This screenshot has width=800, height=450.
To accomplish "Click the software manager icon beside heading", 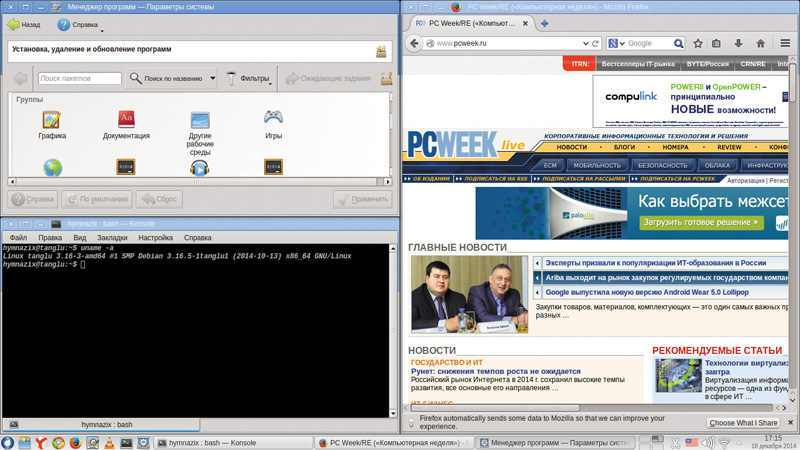I will click(381, 51).
